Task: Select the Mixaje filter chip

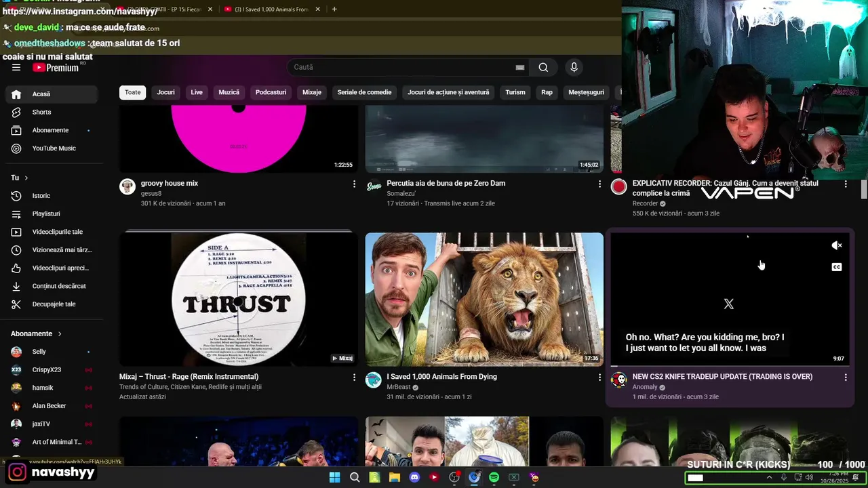Action: (312, 92)
